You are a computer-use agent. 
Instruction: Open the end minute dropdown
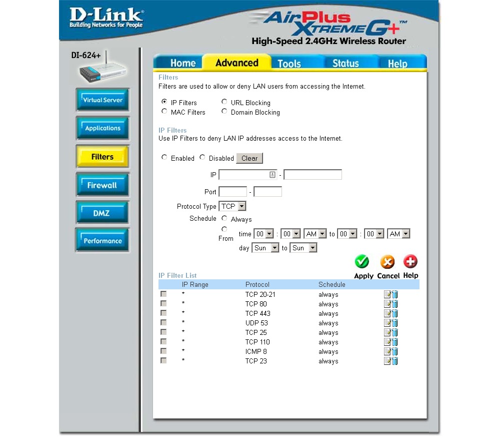[x=374, y=234]
